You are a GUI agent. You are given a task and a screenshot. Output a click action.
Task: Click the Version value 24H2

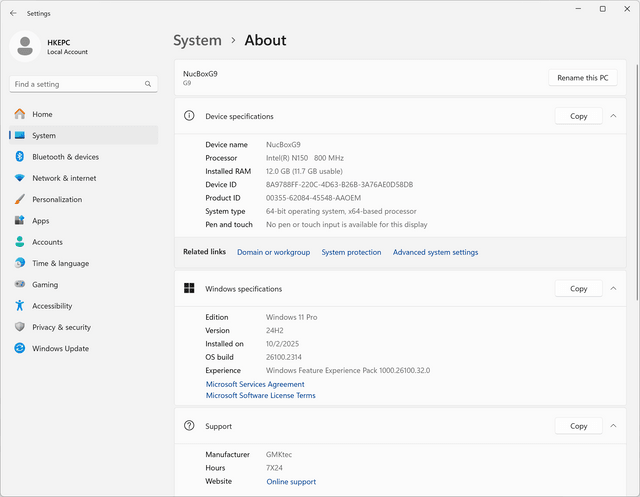click(x=275, y=331)
